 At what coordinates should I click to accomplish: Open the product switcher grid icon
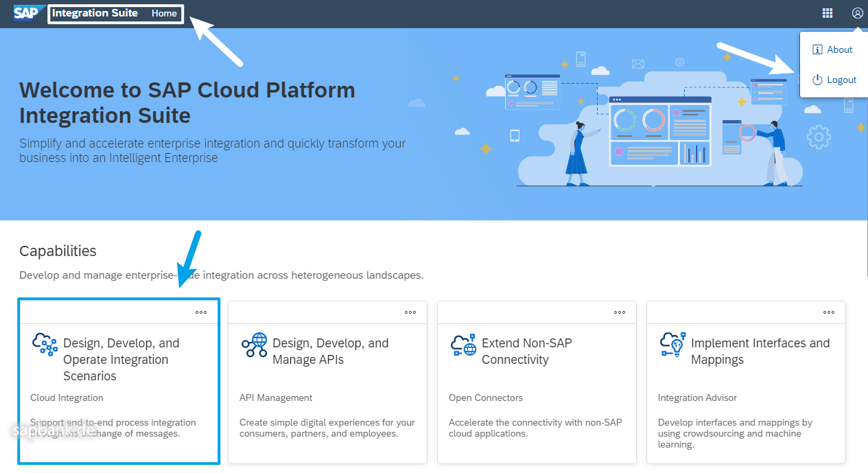(x=828, y=13)
